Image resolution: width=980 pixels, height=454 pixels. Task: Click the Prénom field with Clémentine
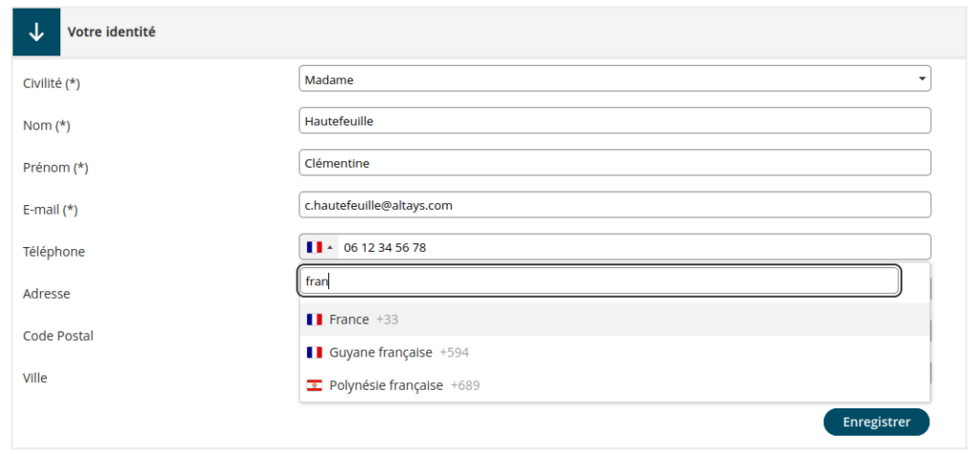tap(614, 163)
